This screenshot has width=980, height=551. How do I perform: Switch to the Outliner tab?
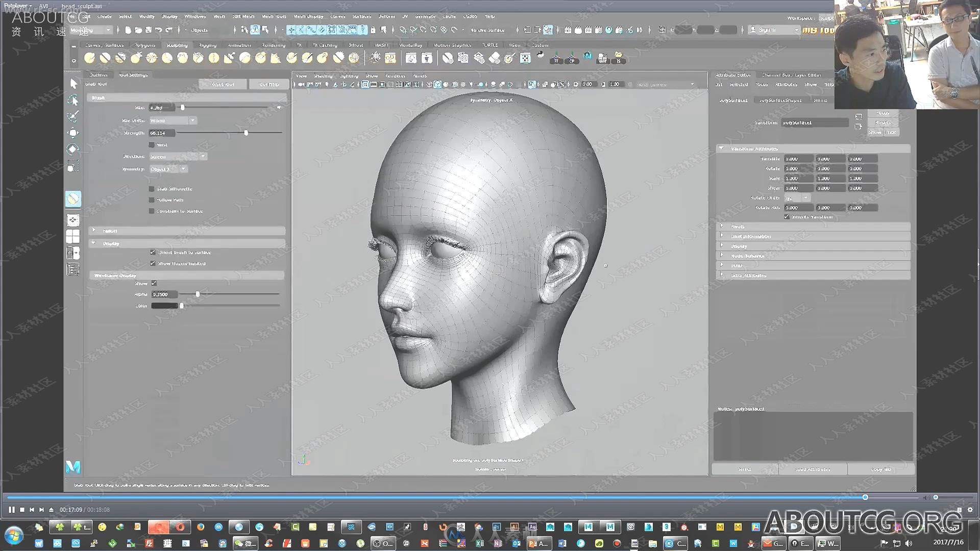pos(99,74)
